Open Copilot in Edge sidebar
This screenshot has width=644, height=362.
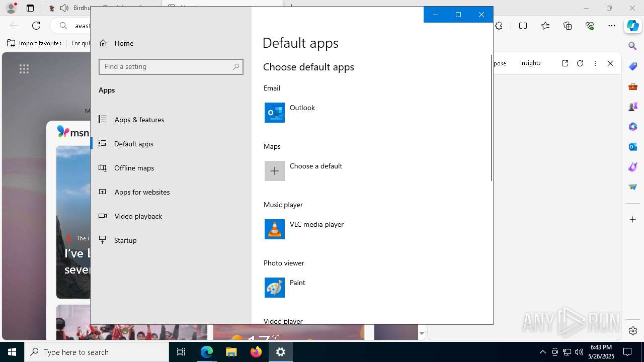coord(633,26)
